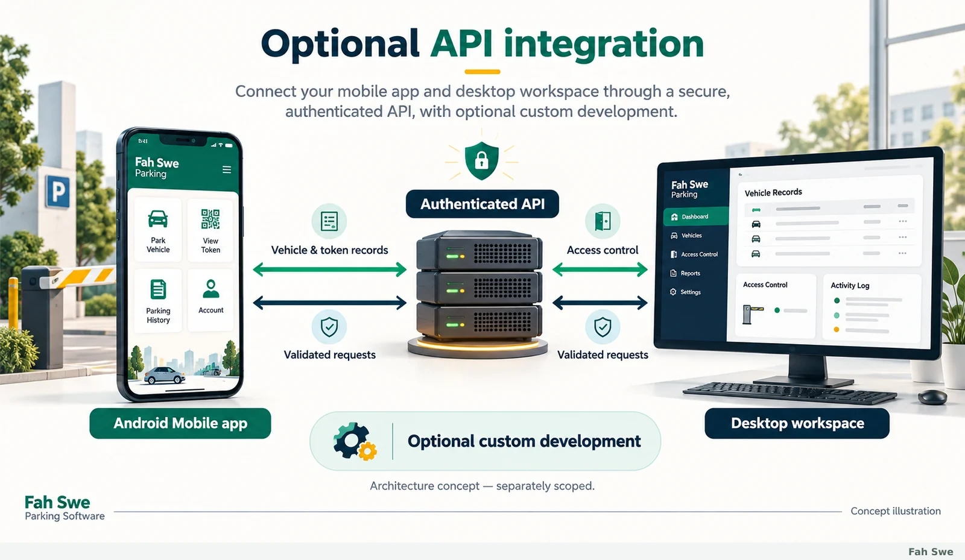The image size is (965, 560).
Task: Open the Account person icon
Action: click(211, 289)
